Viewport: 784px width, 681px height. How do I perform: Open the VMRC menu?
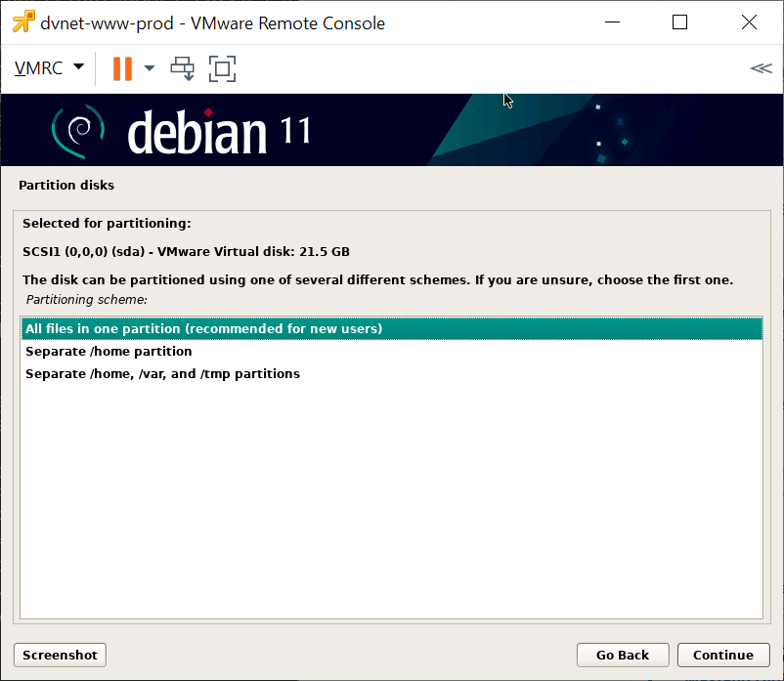[x=49, y=68]
